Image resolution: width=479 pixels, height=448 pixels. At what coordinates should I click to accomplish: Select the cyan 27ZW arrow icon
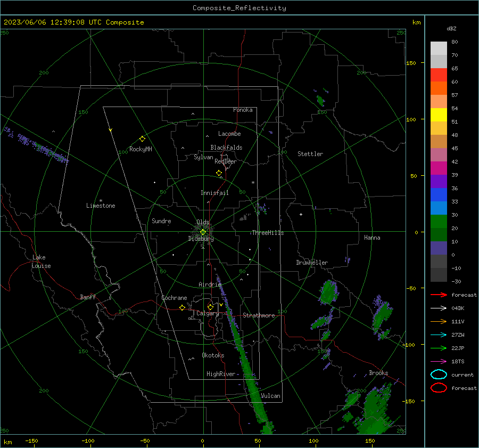click(x=439, y=335)
